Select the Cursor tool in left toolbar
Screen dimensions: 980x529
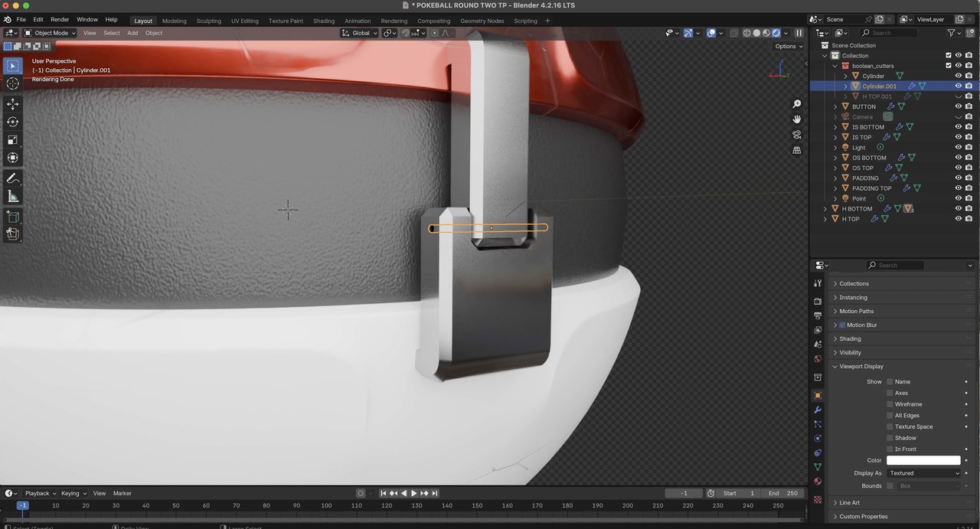[x=13, y=83]
